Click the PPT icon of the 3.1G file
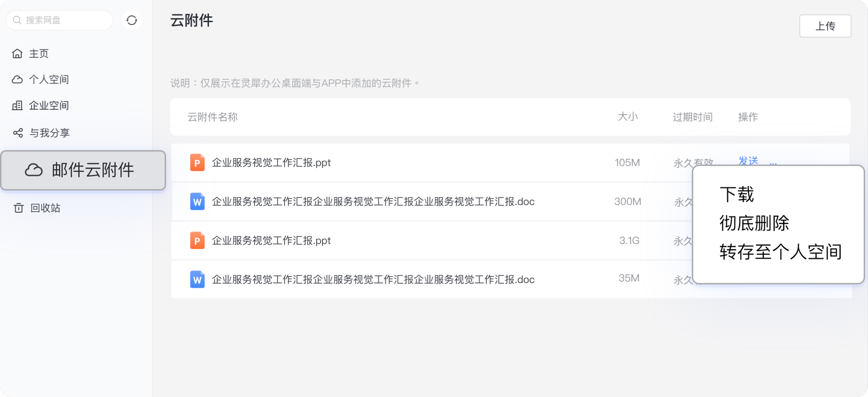The width and height of the screenshot is (868, 397). click(x=197, y=241)
